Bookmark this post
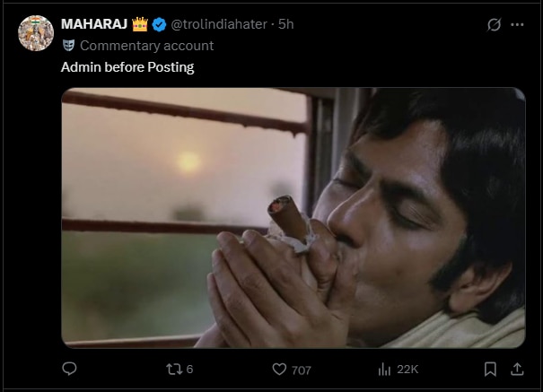 (490, 369)
